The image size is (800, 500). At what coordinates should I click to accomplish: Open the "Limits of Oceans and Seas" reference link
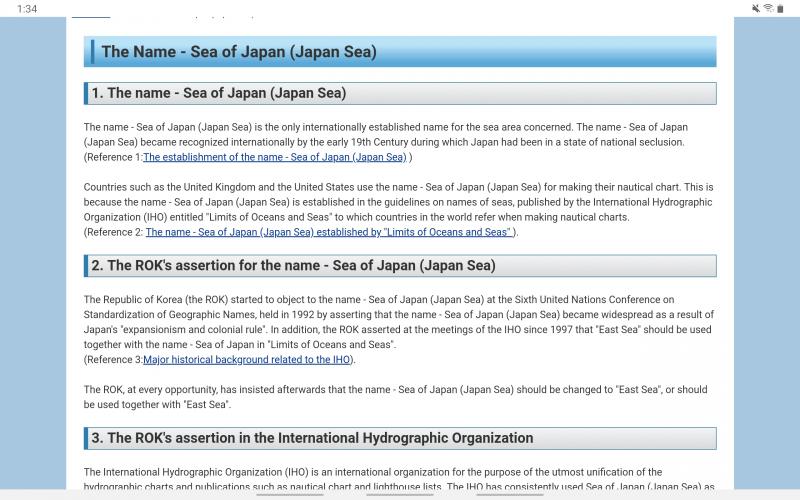(329, 232)
